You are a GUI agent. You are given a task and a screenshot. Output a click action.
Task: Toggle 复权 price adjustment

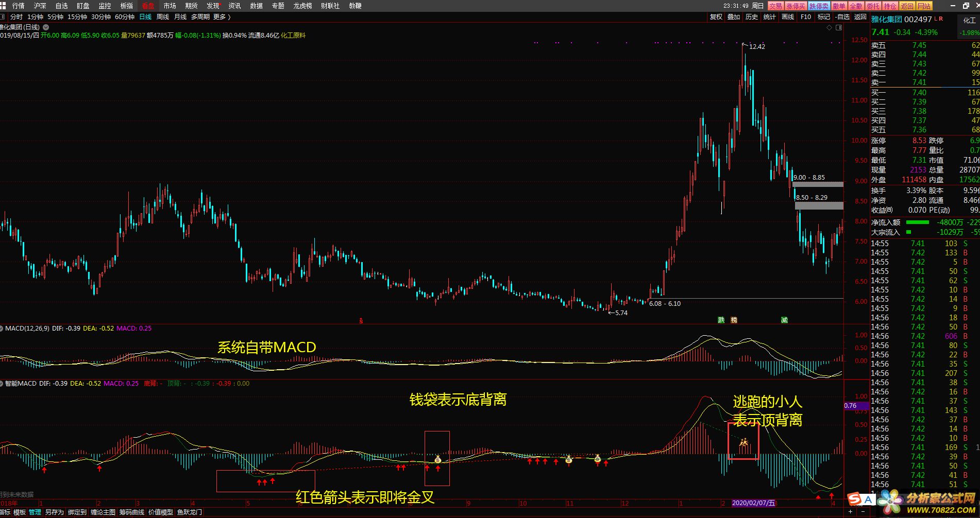716,17
